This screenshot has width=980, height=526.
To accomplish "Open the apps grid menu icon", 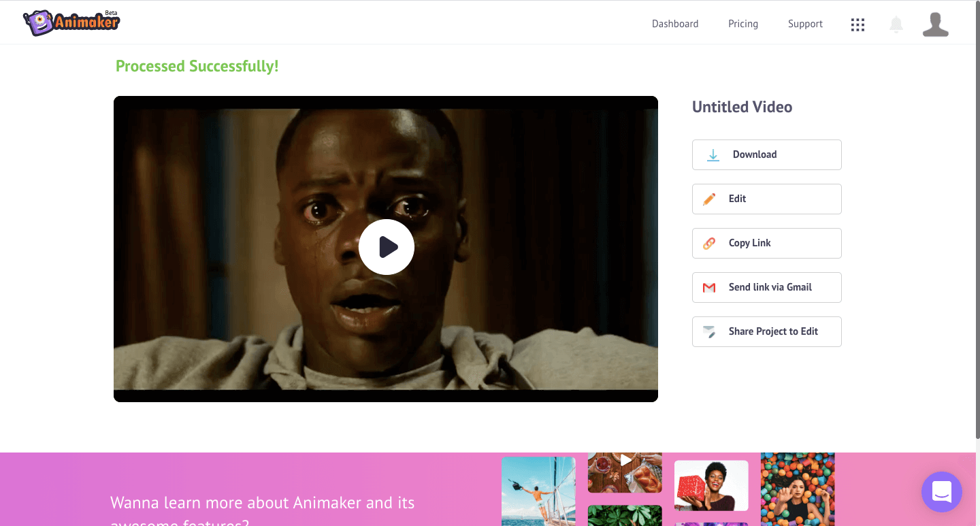I will (x=857, y=24).
